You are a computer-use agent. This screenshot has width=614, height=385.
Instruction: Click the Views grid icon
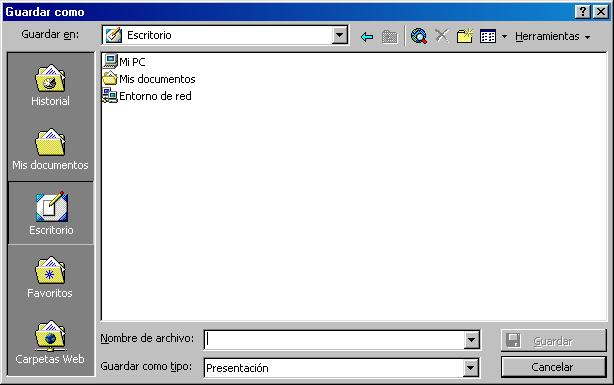[488, 36]
